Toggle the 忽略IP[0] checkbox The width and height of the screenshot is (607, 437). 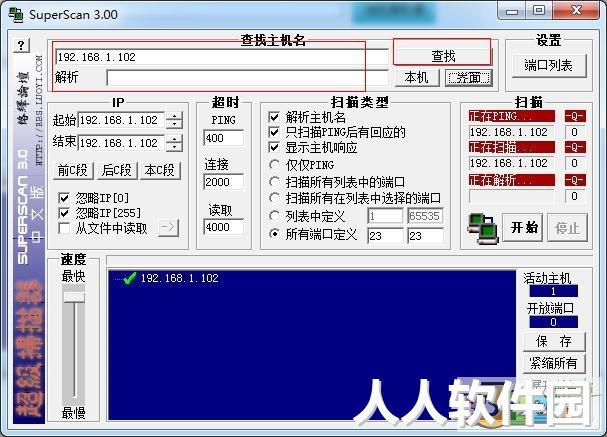pos(64,199)
